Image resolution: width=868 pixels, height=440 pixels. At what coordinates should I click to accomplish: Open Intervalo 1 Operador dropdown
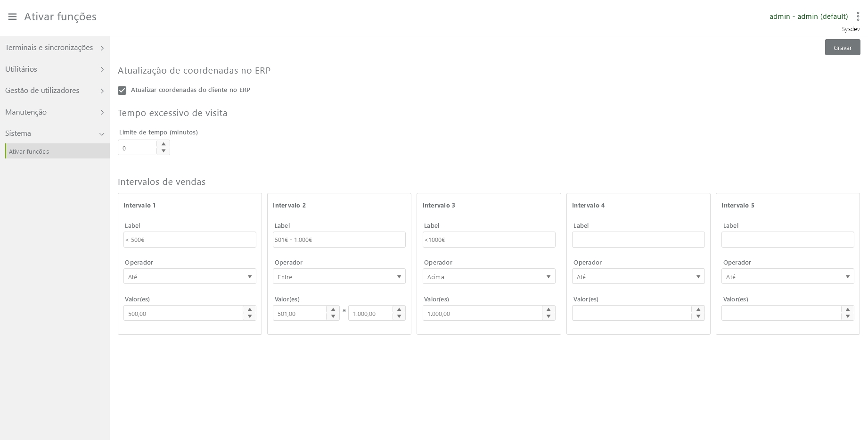coord(189,276)
